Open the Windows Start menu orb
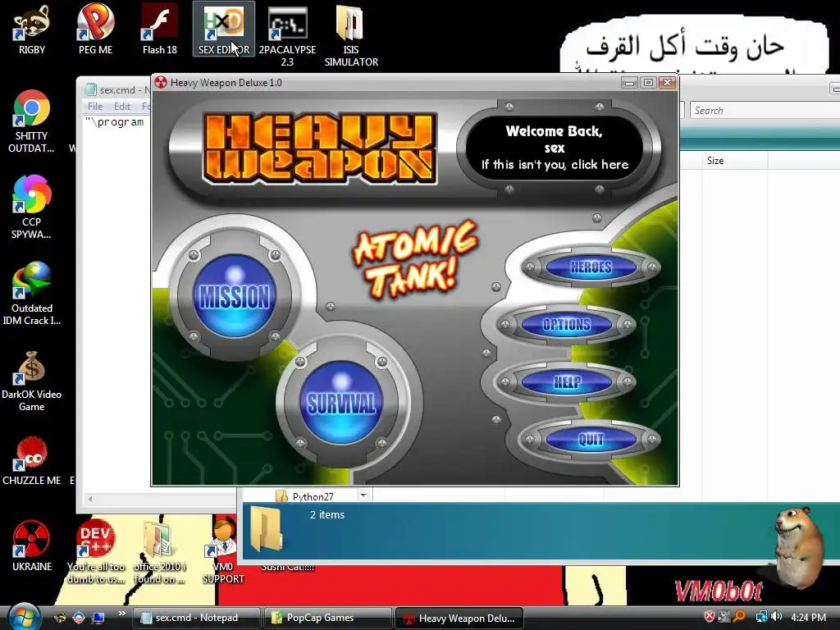Viewport: 840px width, 630px height. [x=22, y=617]
